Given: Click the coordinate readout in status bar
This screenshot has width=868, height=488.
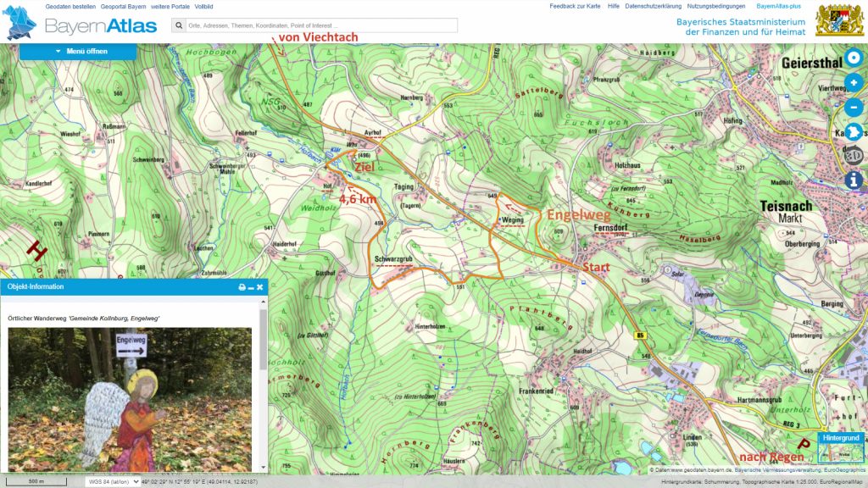Looking at the screenshot, I should click(199, 482).
